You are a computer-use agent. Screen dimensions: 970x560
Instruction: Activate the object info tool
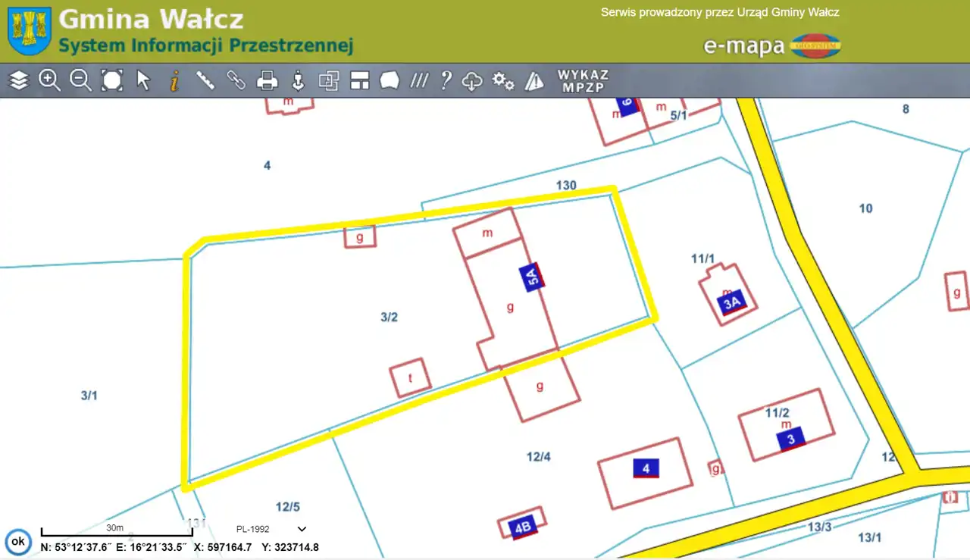174,80
